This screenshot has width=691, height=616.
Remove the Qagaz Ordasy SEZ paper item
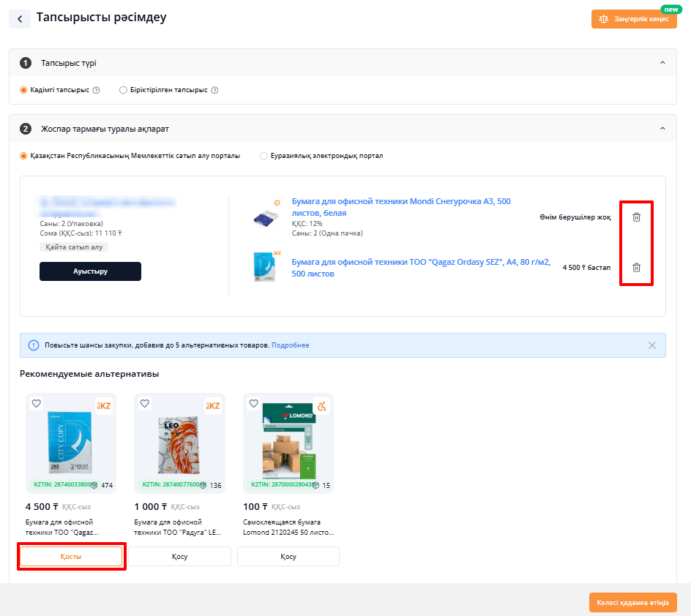(636, 267)
